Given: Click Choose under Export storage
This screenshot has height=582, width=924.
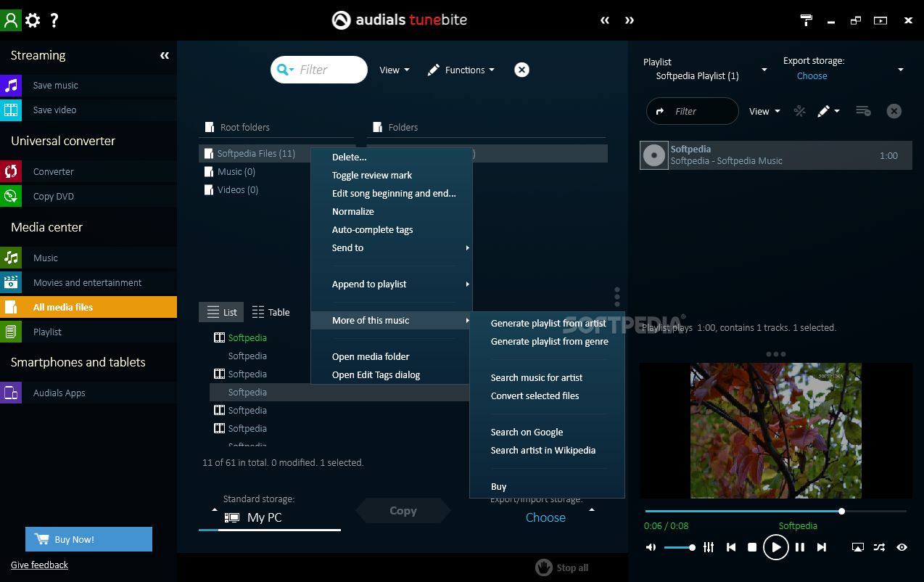Looking at the screenshot, I should point(812,75).
